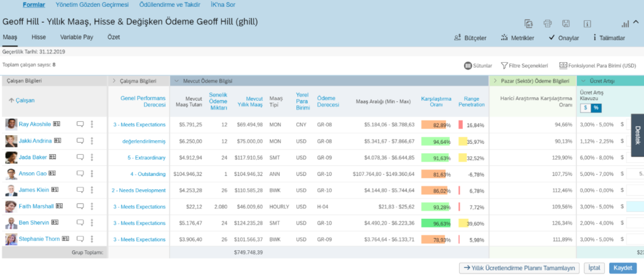Open the three-dot menu for Jada Baker
The width and height of the screenshot is (644, 276).
click(92, 157)
